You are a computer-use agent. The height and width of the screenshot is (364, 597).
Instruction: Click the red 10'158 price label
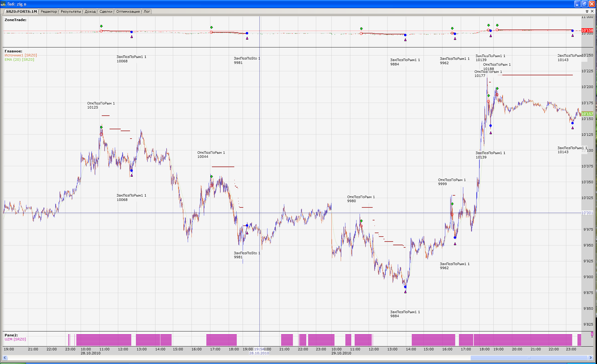point(587,30)
